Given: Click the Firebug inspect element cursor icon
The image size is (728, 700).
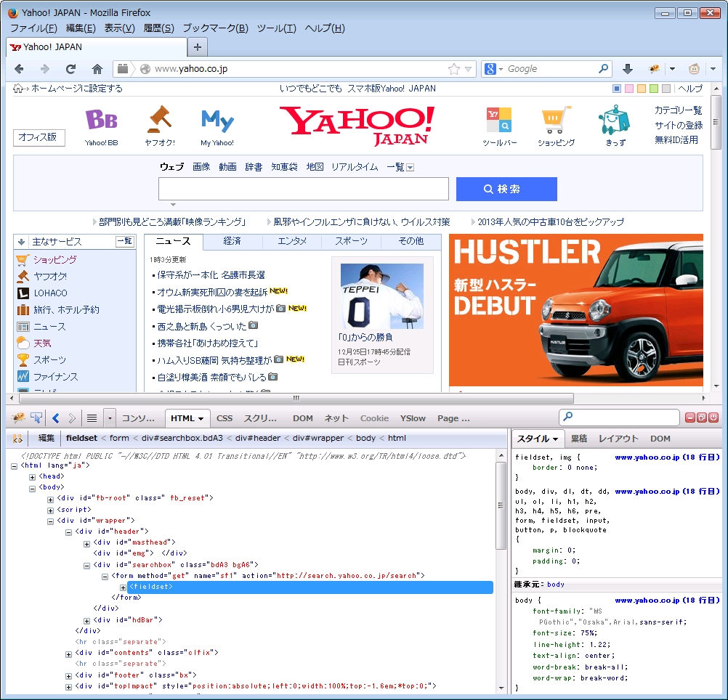Looking at the screenshot, I should tap(36, 418).
